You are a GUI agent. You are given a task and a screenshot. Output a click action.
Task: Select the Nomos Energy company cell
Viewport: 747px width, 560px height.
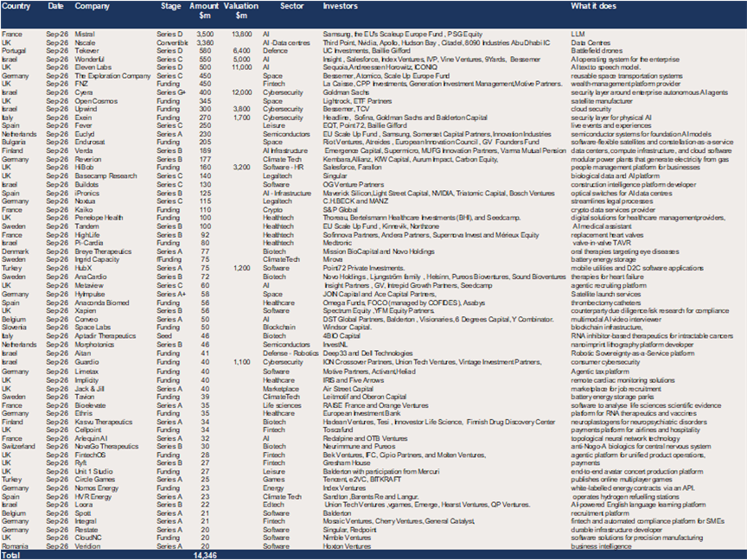coord(97,488)
